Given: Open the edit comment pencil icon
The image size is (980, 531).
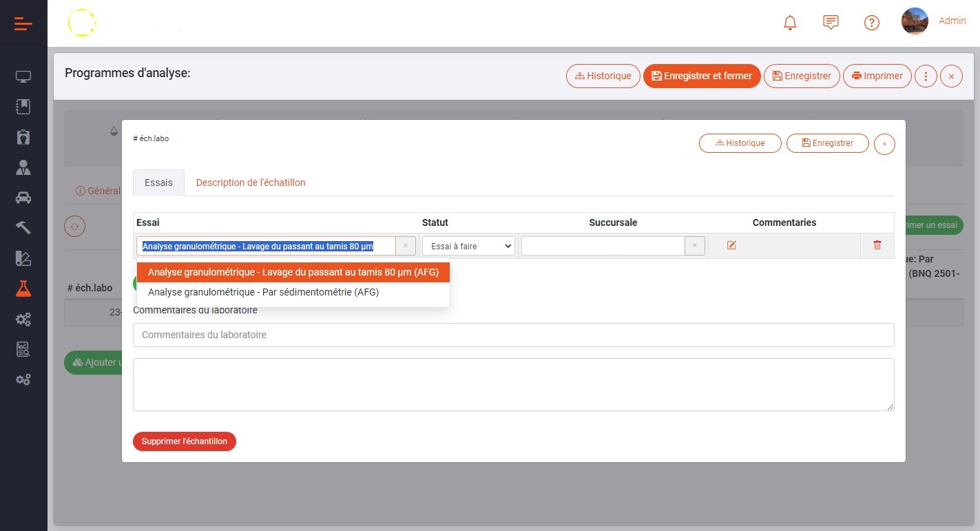Looking at the screenshot, I should 731,245.
